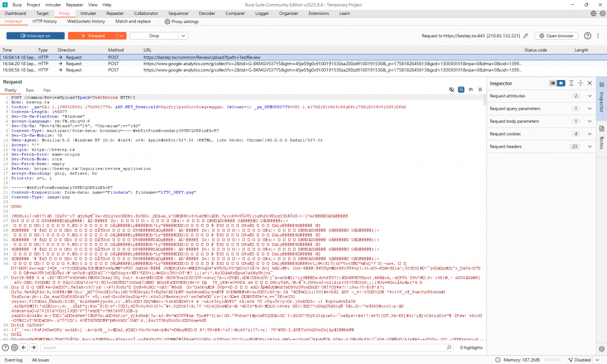The width and height of the screenshot is (607, 364).
Task: Open the WebSockets history sub-tab
Action: point(86,21)
